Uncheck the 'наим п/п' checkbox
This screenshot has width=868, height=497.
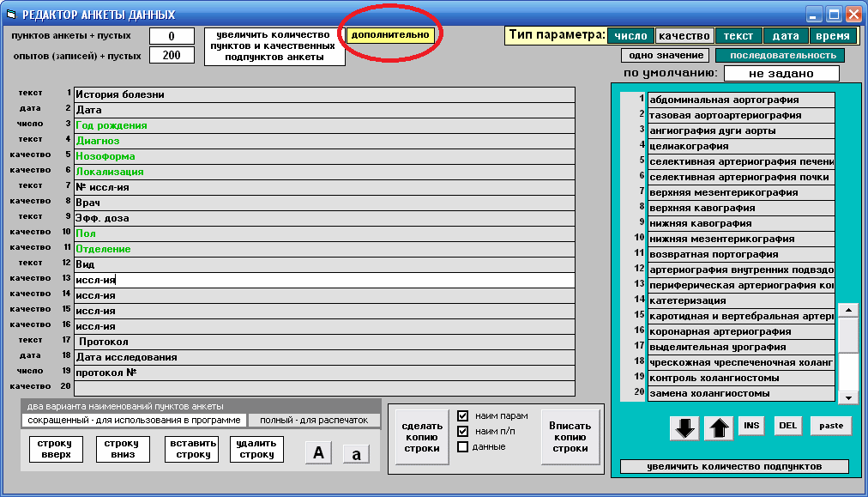463,431
